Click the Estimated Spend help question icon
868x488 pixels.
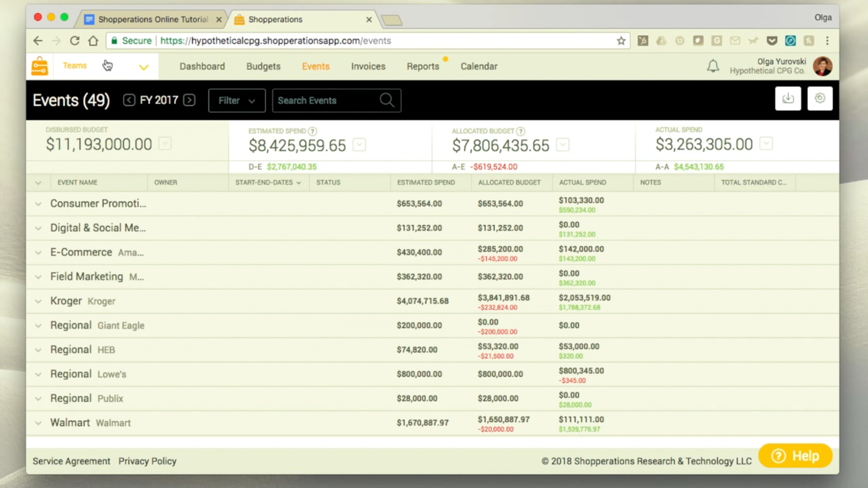(x=312, y=131)
